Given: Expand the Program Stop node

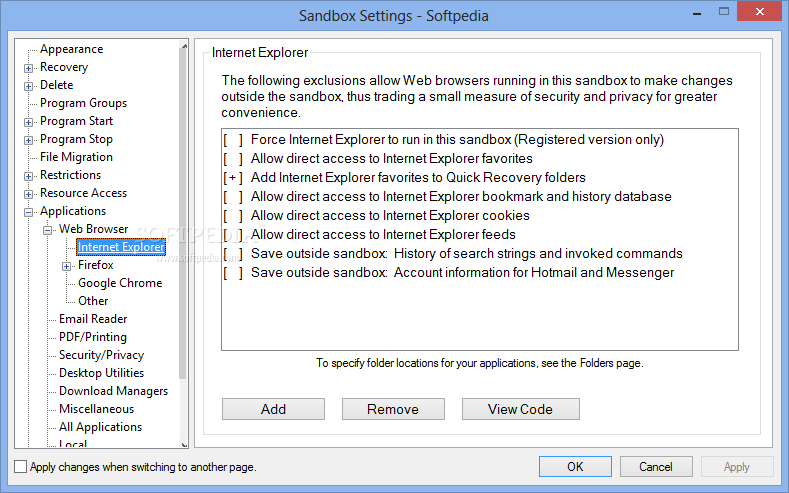Looking at the screenshot, I should 29,140.
